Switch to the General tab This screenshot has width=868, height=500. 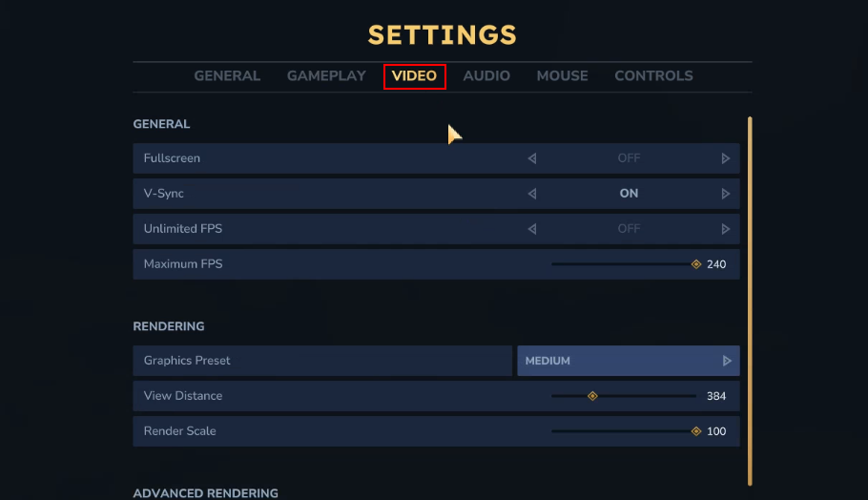pos(227,76)
